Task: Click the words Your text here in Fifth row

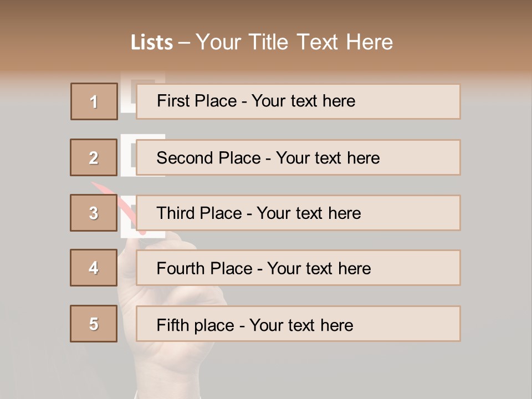Action: (x=301, y=325)
